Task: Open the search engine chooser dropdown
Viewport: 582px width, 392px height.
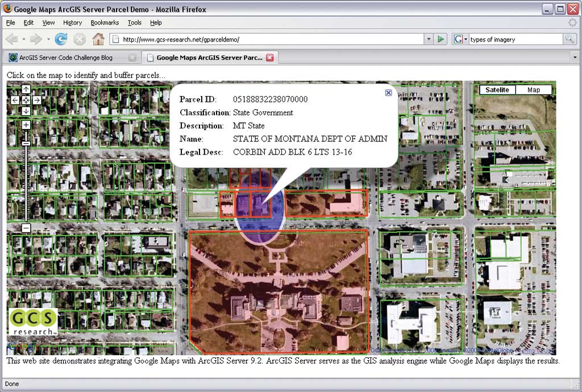Action: tap(465, 39)
